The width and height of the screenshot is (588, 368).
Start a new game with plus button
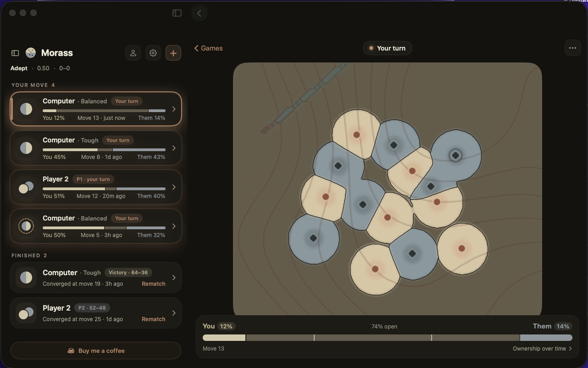pos(173,53)
